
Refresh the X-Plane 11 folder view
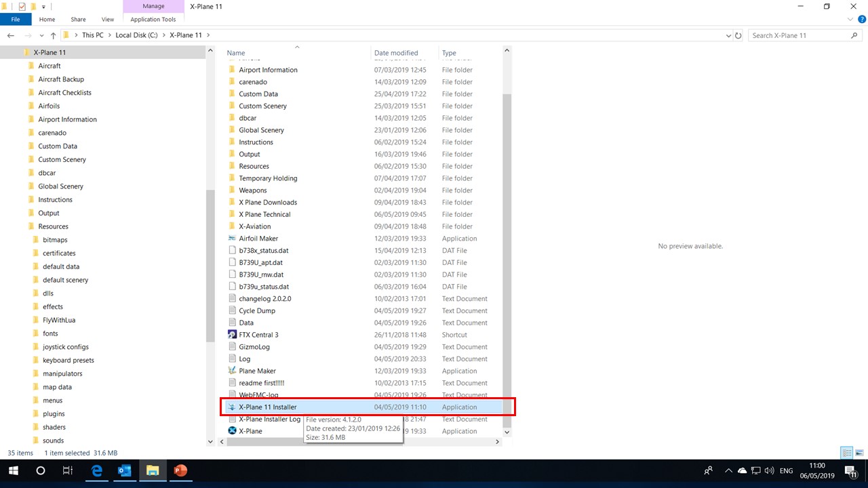coord(738,35)
